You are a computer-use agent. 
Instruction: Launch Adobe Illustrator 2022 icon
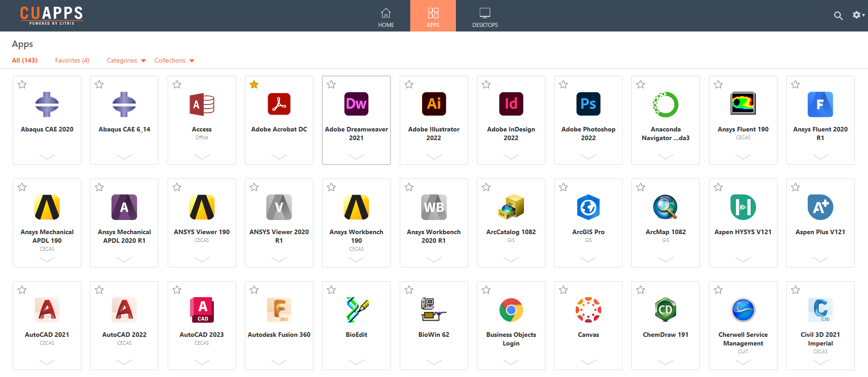434,104
